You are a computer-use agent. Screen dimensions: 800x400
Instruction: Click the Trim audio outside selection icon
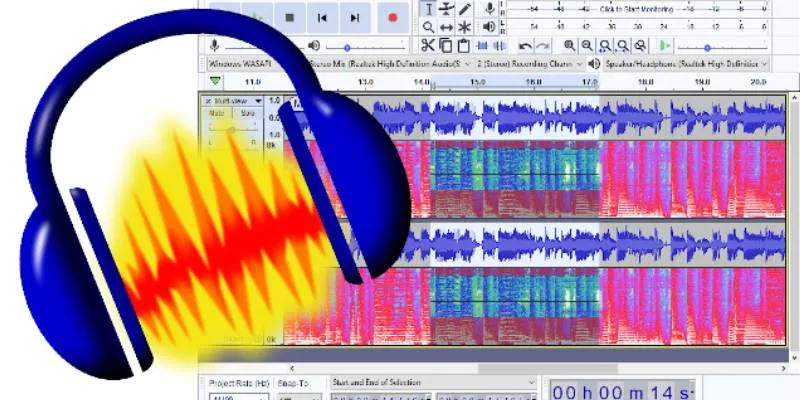pos(482,46)
